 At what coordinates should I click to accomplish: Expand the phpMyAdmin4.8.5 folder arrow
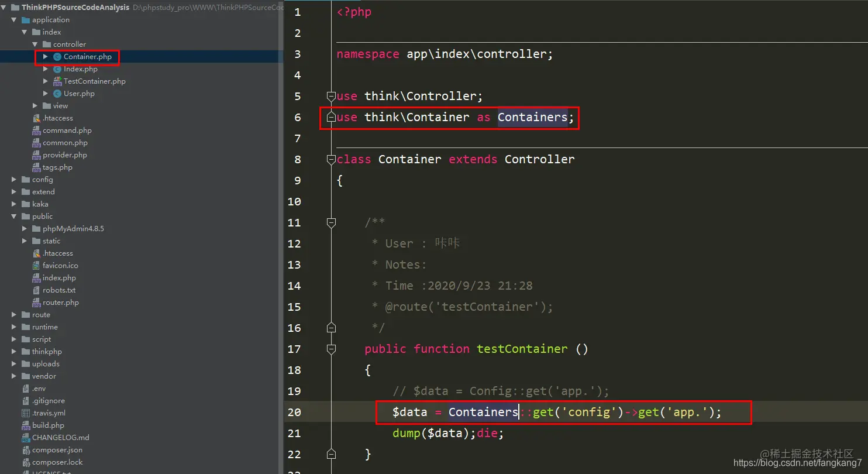(25, 229)
